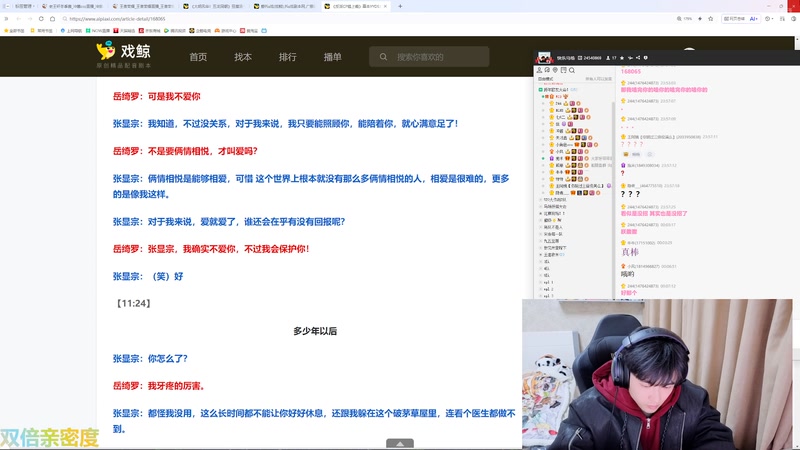Click the collapse-up arrow at page bottom
The height and width of the screenshot is (450, 800).
point(400,444)
